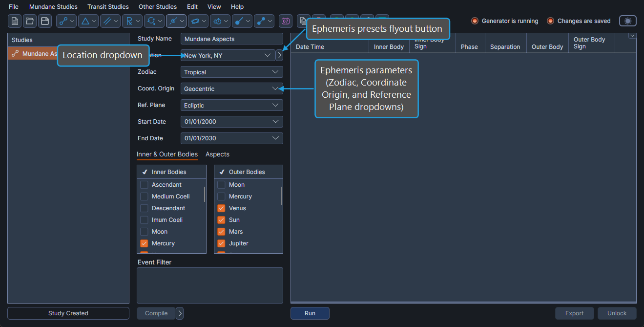The image size is (644, 327).
Task: Click the stopwatch speed toolbar icon
Action: tap(217, 21)
